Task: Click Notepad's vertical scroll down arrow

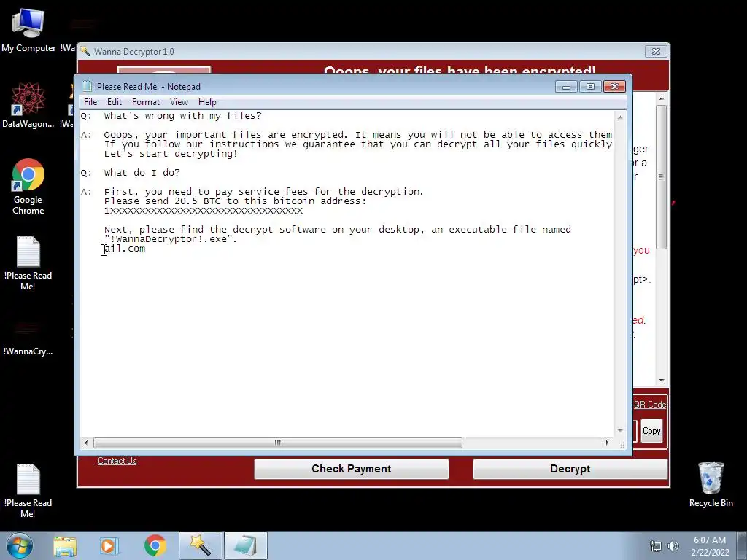Action: [620, 430]
